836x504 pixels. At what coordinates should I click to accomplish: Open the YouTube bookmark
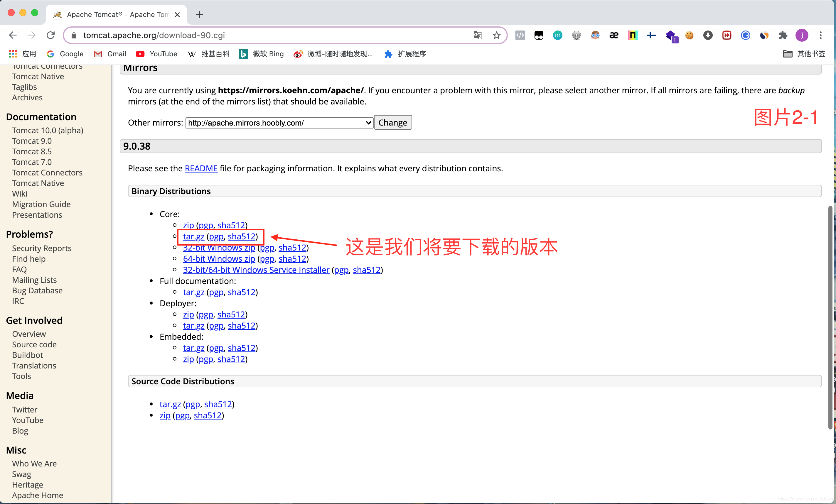tap(156, 54)
